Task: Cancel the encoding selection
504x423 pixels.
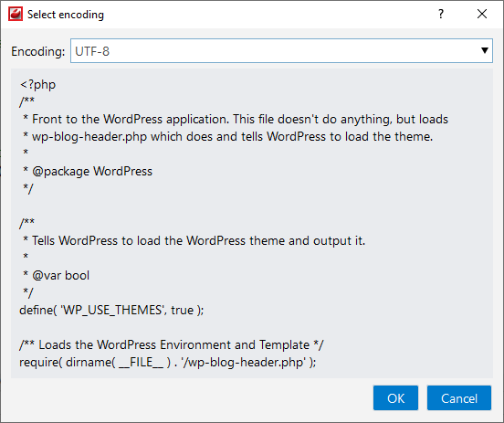Action: click(459, 398)
